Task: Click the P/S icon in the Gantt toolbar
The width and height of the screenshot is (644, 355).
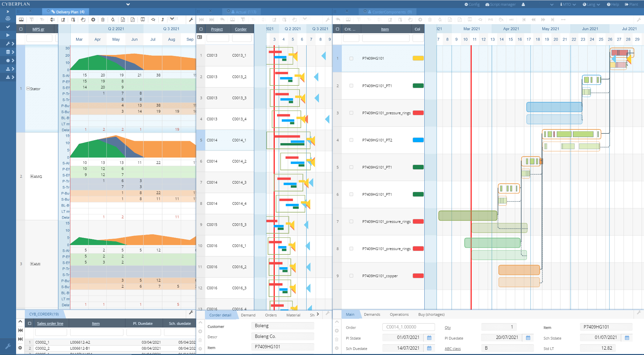Action: point(490,20)
